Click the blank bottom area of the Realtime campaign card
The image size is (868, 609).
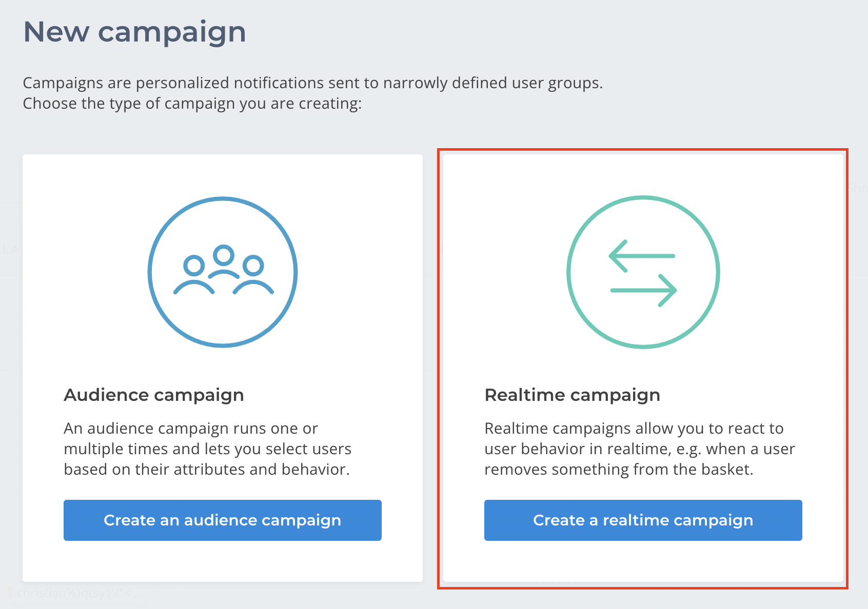click(x=643, y=561)
